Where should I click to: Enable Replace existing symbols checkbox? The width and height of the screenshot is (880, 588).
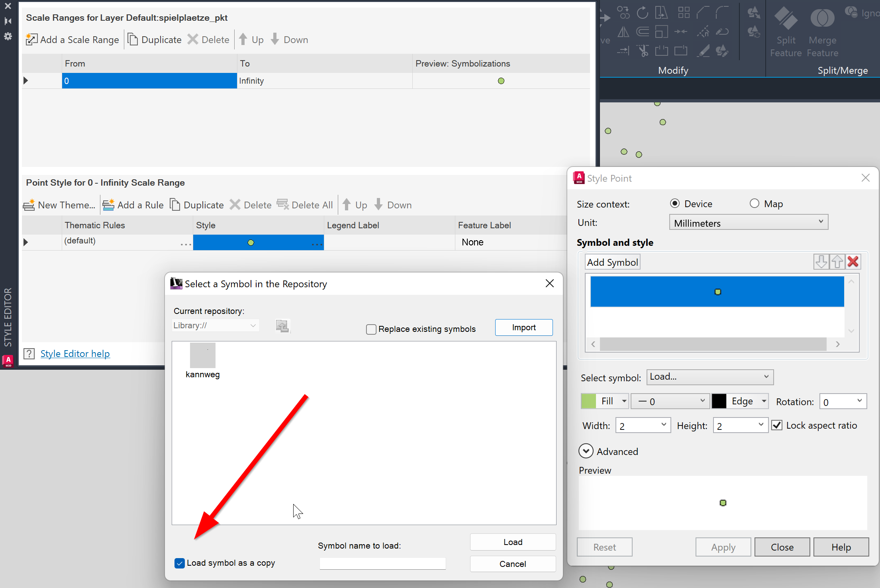371,329
